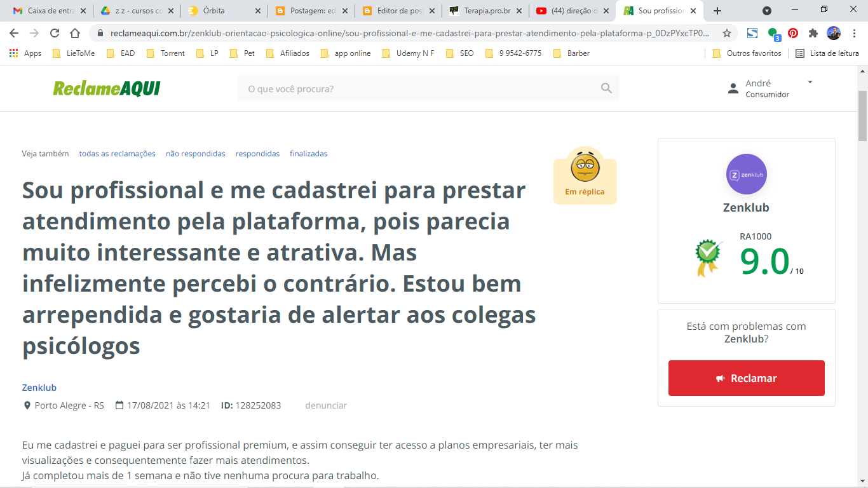Click the denunciar link
The height and width of the screenshot is (488, 868).
tap(326, 405)
